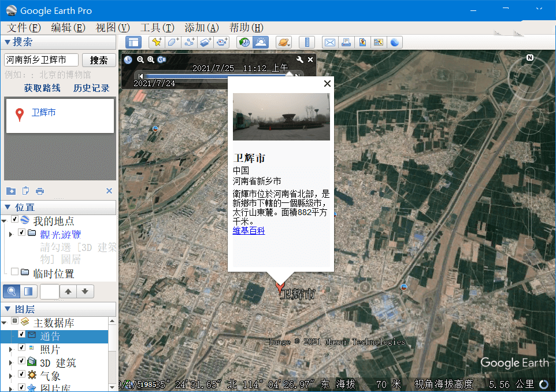Start the Record a Tour tool
The image size is (556, 392).
[221, 42]
